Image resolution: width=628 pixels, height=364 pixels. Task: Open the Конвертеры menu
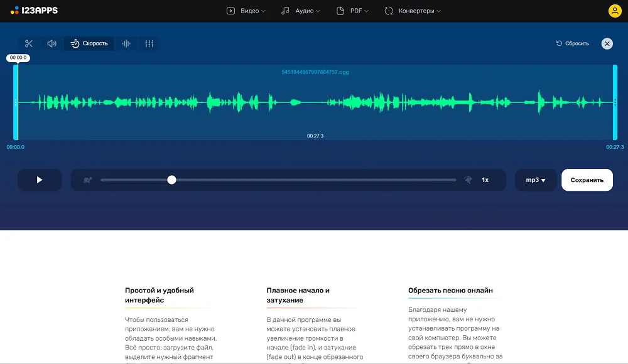(413, 11)
